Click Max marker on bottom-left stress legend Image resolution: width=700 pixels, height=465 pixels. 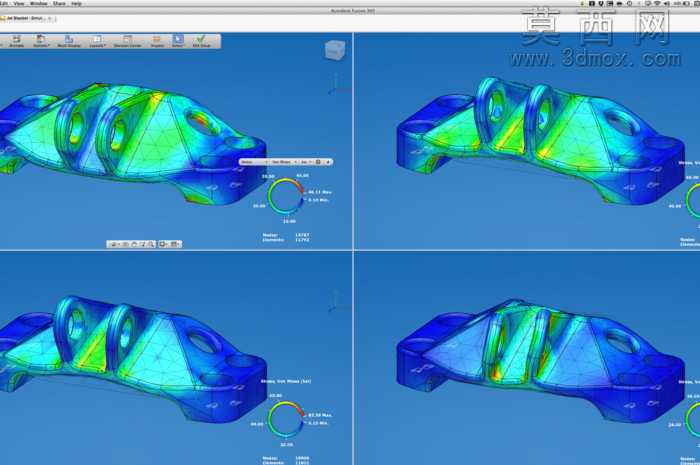click(320, 415)
